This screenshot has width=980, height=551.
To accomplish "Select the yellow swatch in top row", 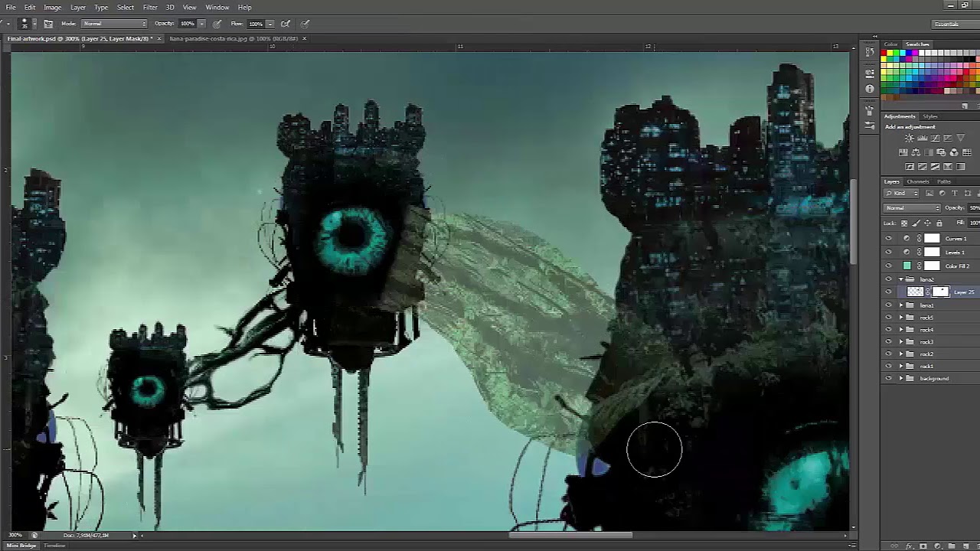I will (x=890, y=53).
